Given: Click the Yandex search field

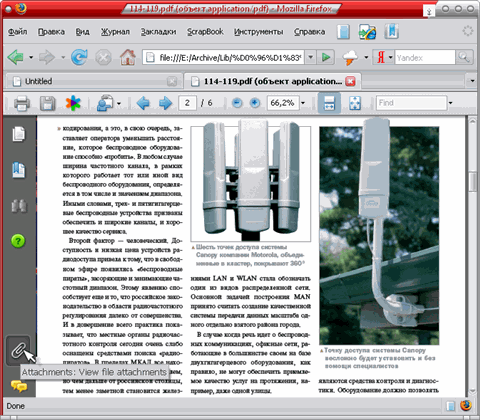Looking at the screenshot, I should (425, 57).
